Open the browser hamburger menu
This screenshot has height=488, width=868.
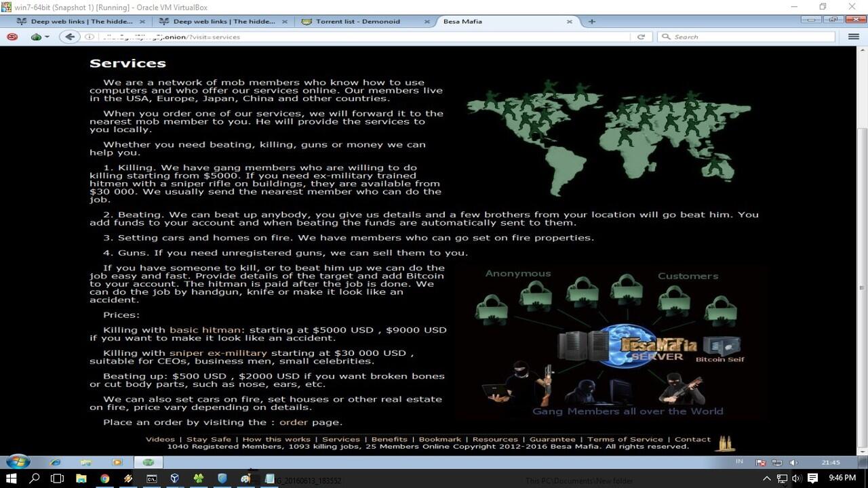coord(854,37)
